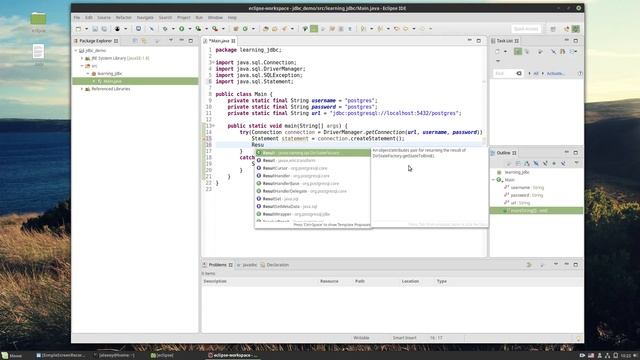
Task: Click the External Tools run icon
Action: point(215,29)
